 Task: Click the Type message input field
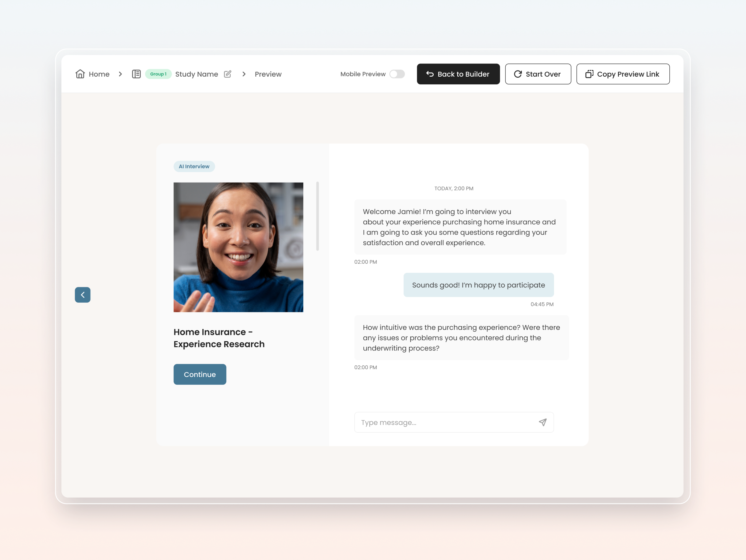coord(454,422)
